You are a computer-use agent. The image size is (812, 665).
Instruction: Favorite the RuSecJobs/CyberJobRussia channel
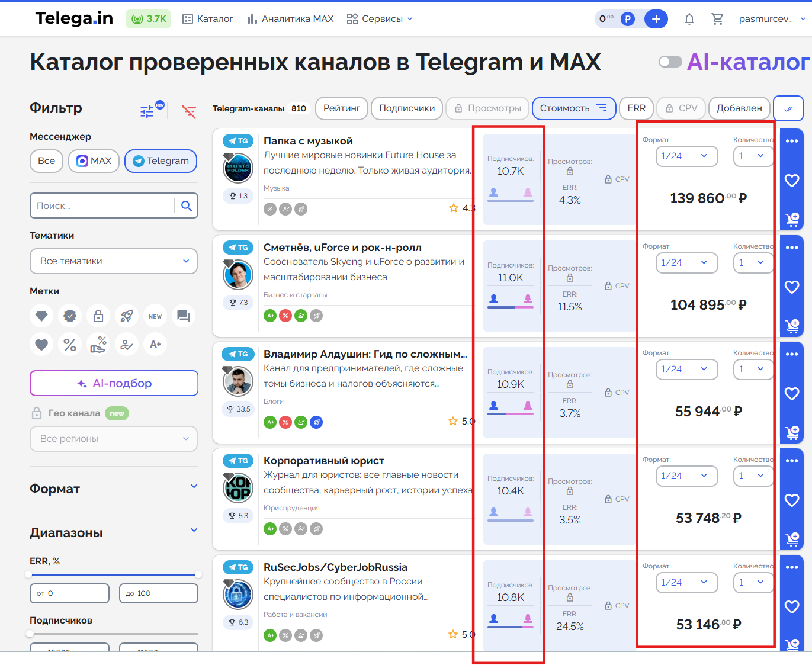pos(792,607)
